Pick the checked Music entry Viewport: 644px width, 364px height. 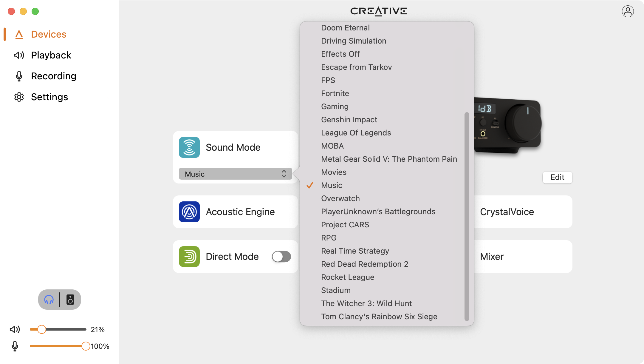332,185
